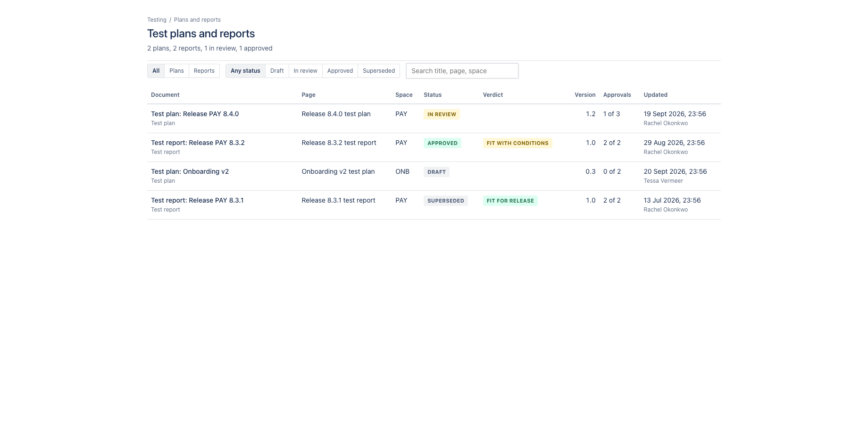
Task: Filter by Approved status
Action: tap(340, 71)
